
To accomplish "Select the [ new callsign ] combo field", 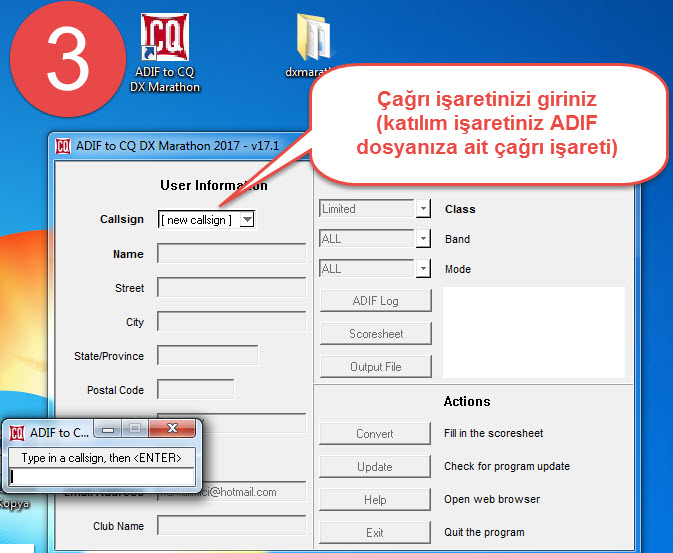I will [206, 219].
